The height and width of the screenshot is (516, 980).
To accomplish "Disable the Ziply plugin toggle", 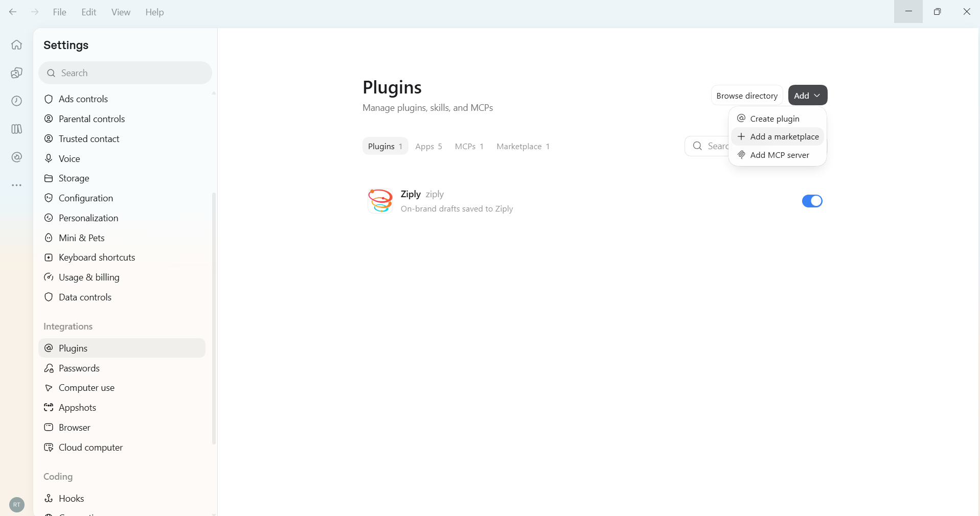I will coord(812,201).
